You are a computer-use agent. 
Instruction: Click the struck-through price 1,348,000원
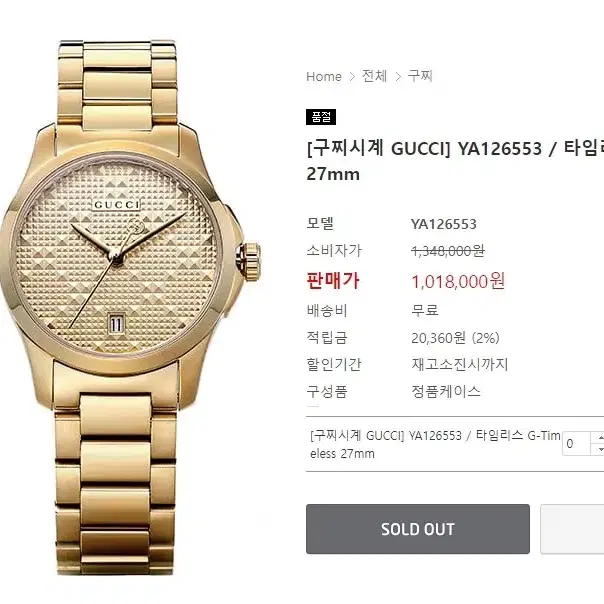coord(448,251)
